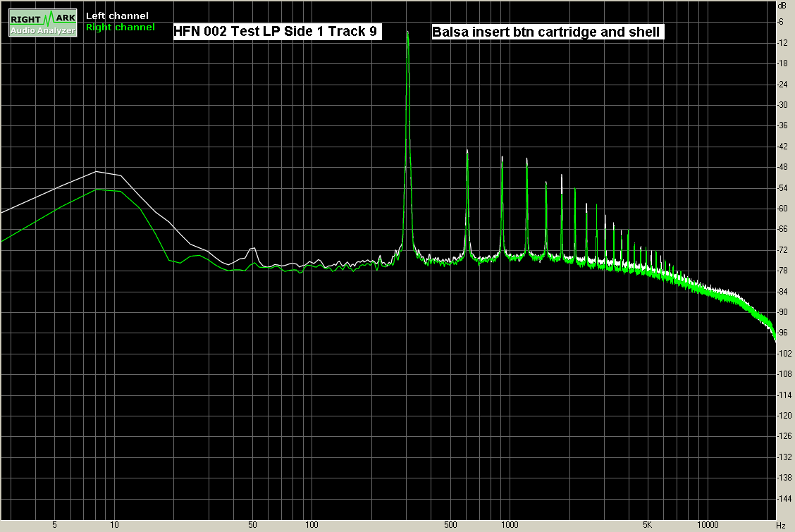Click the '-72' dB axis value

click(x=782, y=249)
